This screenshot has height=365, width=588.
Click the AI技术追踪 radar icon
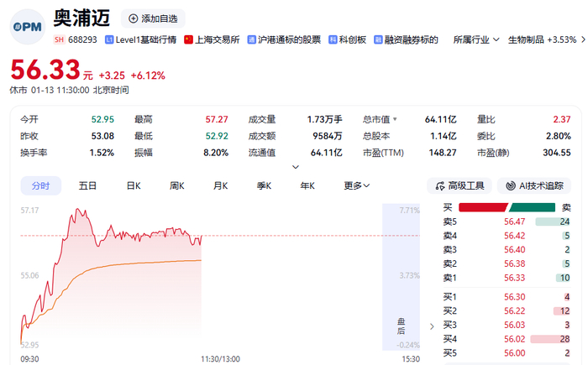pyautogui.click(x=511, y=186)
